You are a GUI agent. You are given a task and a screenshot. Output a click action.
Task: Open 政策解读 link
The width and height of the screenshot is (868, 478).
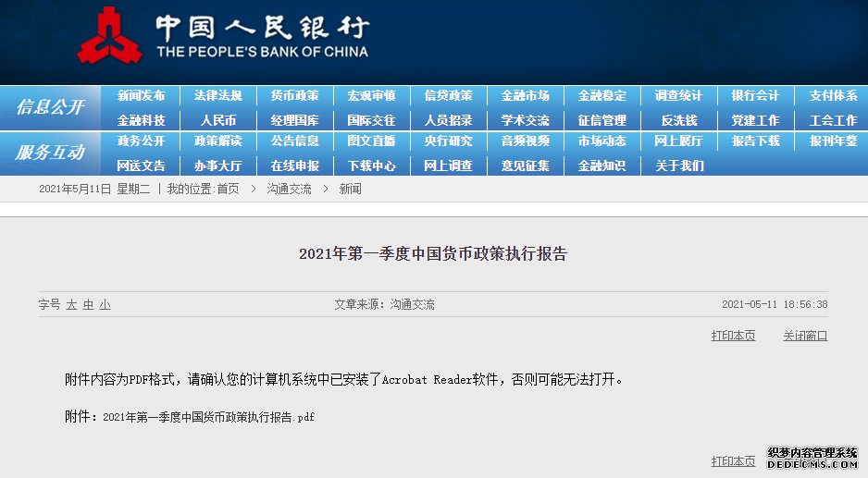(x=218, y=141)
